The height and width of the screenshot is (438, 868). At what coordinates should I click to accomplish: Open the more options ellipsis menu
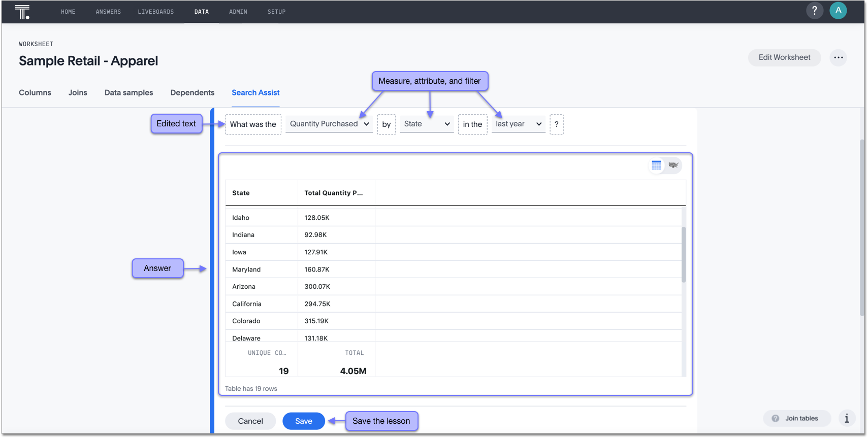tap(838, 58)
